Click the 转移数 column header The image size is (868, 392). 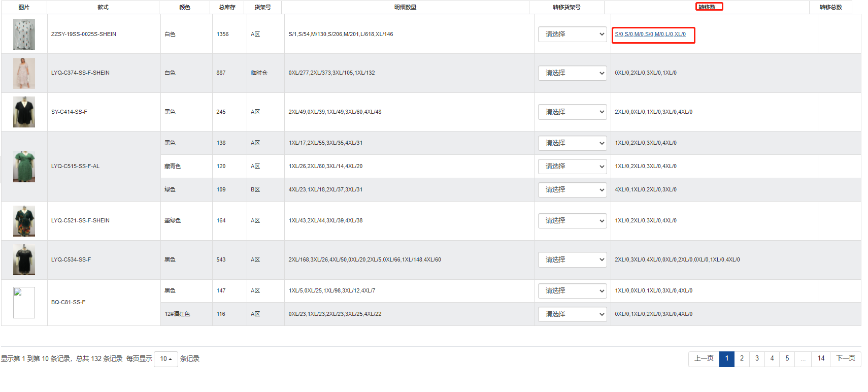tap(707, 7)
